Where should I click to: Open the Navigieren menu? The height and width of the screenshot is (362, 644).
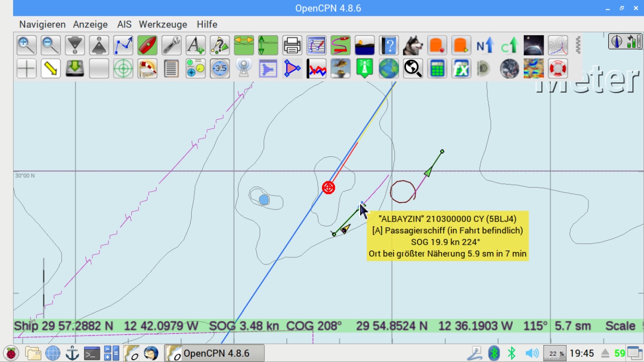[x=42, y=24]
